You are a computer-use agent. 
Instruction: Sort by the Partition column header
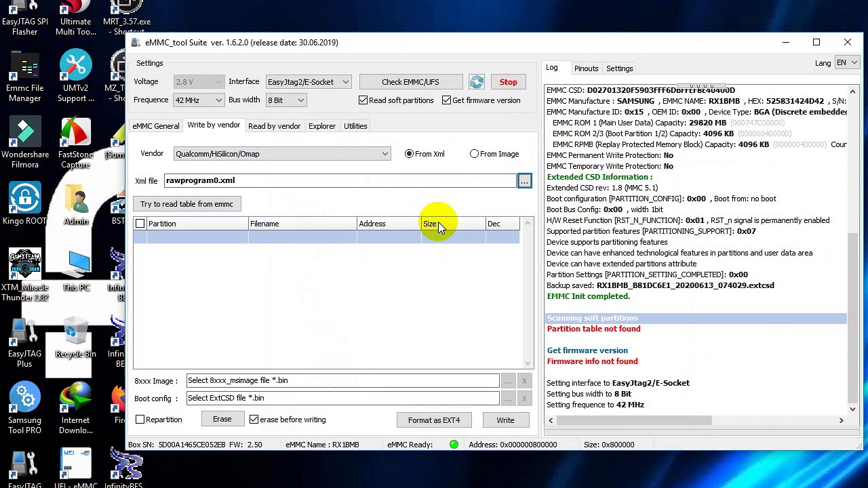click(x=197, y=224)
